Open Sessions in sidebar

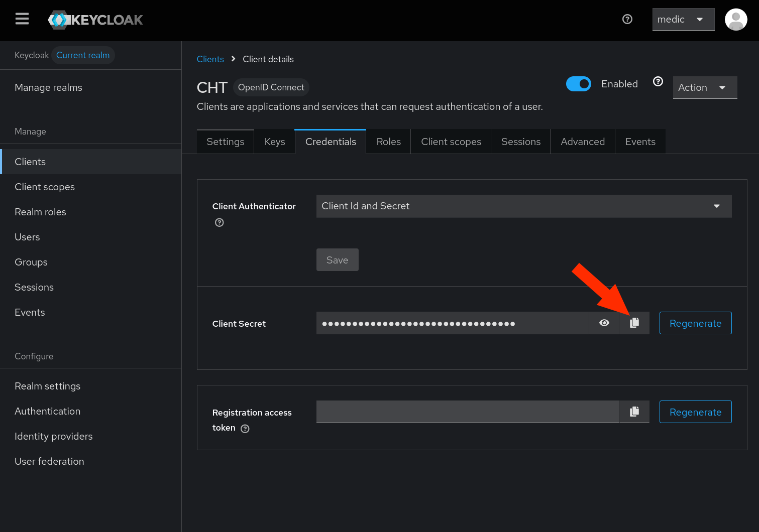90,287
